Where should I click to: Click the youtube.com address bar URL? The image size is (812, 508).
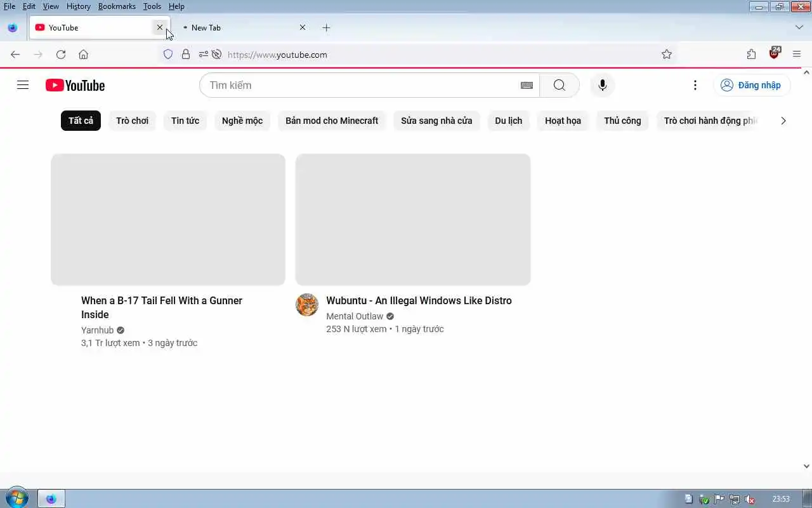(x=277, y=55)
